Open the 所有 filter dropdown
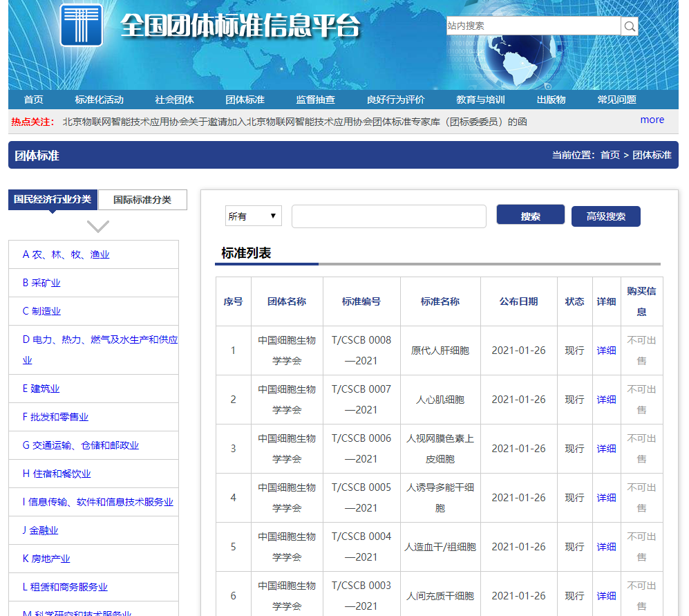 click(253, 215)
